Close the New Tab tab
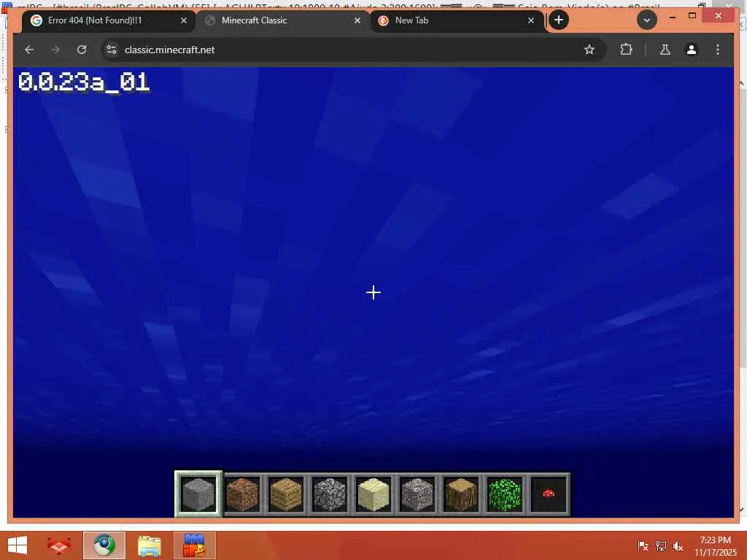 (x=531, y=20)
